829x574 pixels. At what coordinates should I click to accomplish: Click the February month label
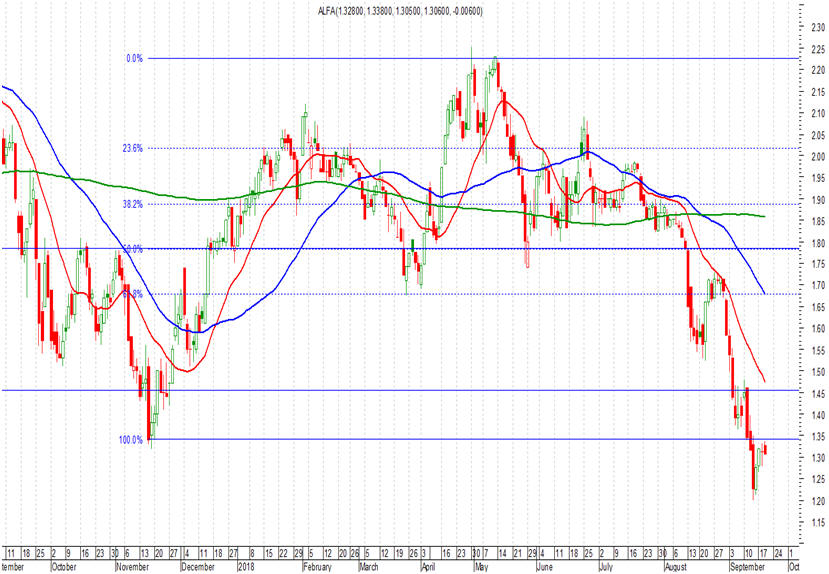coord(317,567)
